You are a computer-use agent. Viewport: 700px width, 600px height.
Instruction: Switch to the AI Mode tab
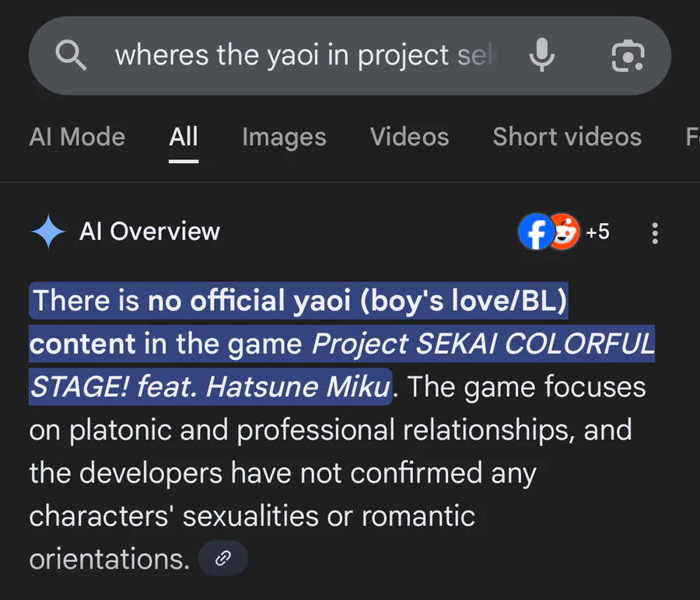coord(77,137)
